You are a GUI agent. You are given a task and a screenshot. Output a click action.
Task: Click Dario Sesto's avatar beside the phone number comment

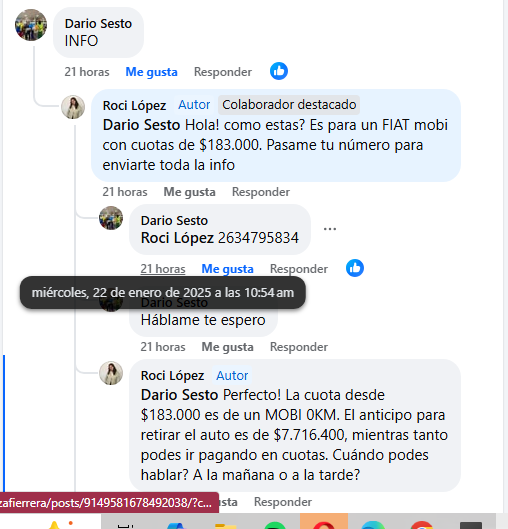tap(111, 218)
